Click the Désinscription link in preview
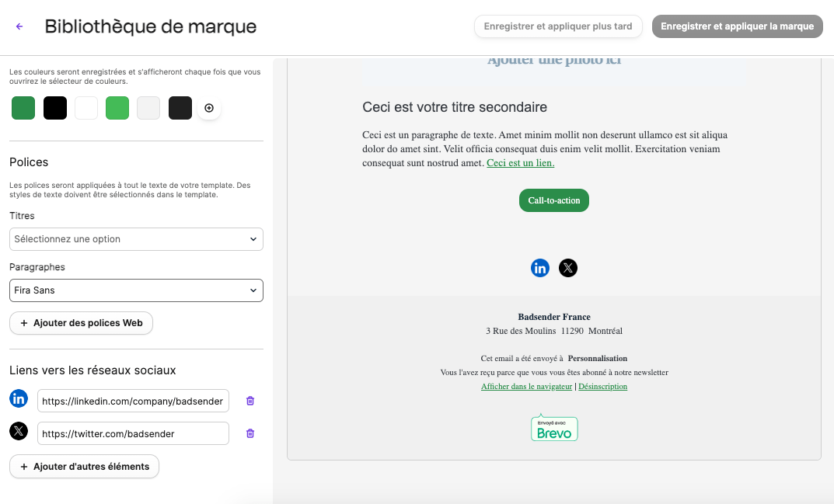 [602, 387]
